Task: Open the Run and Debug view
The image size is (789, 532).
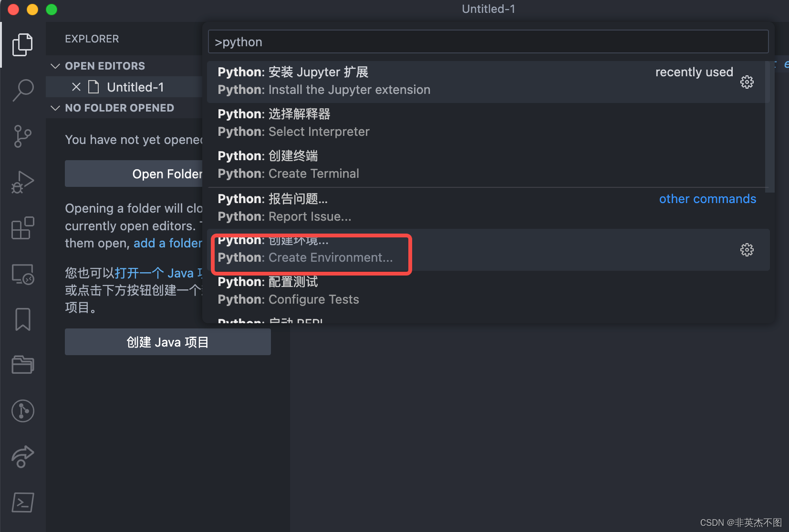Action: click(x=22, y=182)
